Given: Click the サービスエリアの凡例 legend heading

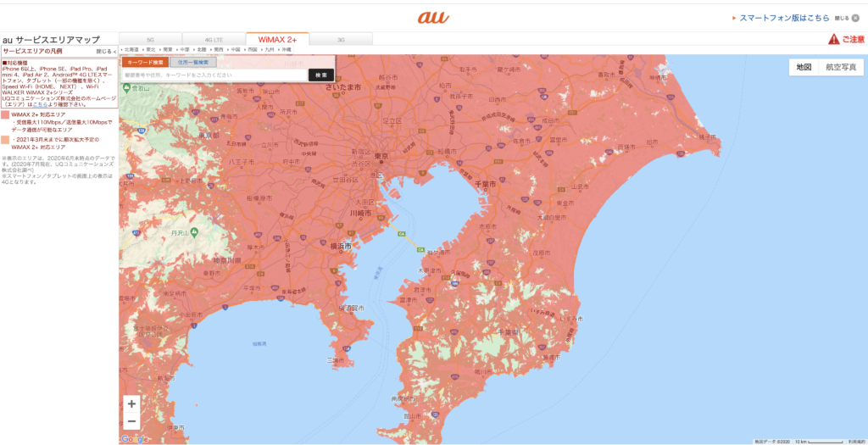Looking at the screenshot, I should pos(33,52).
